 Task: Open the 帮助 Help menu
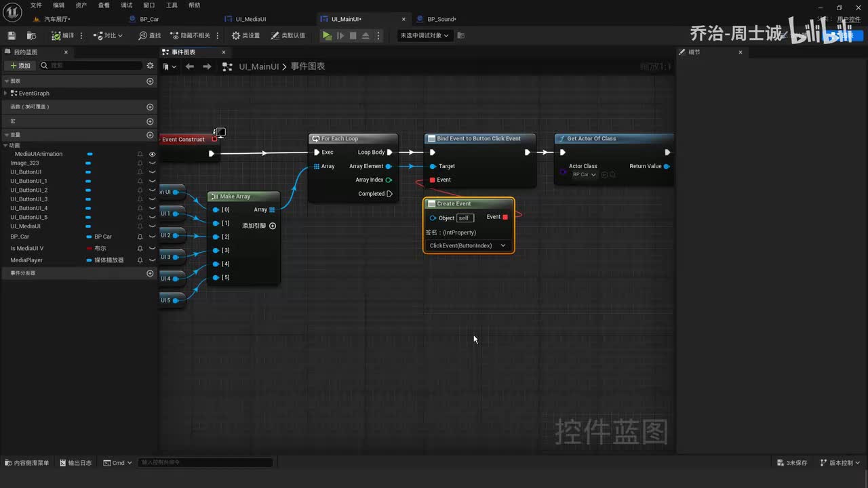(x=195, y=5)
